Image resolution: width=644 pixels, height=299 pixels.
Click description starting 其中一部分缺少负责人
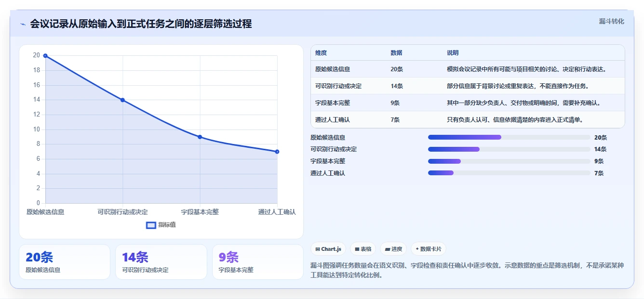(x=523, y=103)
